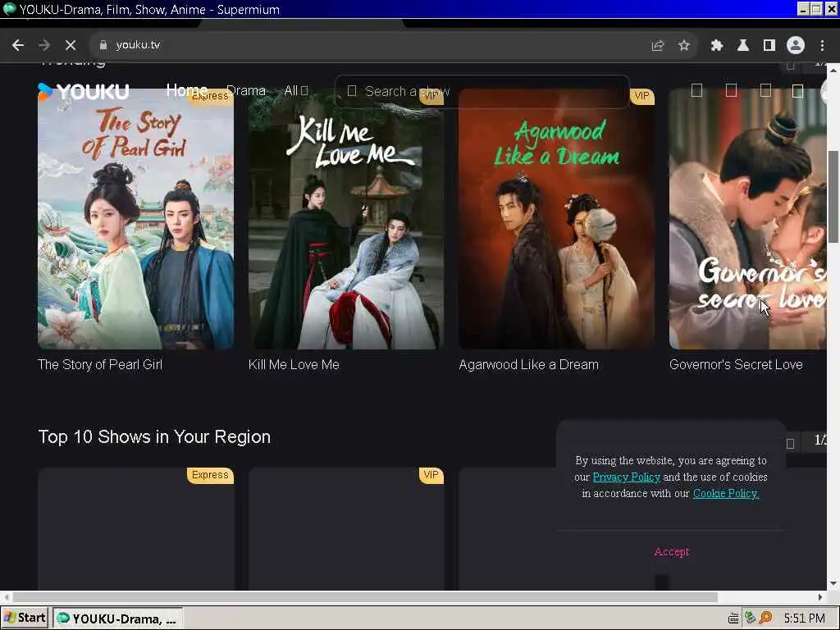This screenshot has height=630, width=840.
Task: Open the share page icon in address bar
Action: [x=658, y=46]
